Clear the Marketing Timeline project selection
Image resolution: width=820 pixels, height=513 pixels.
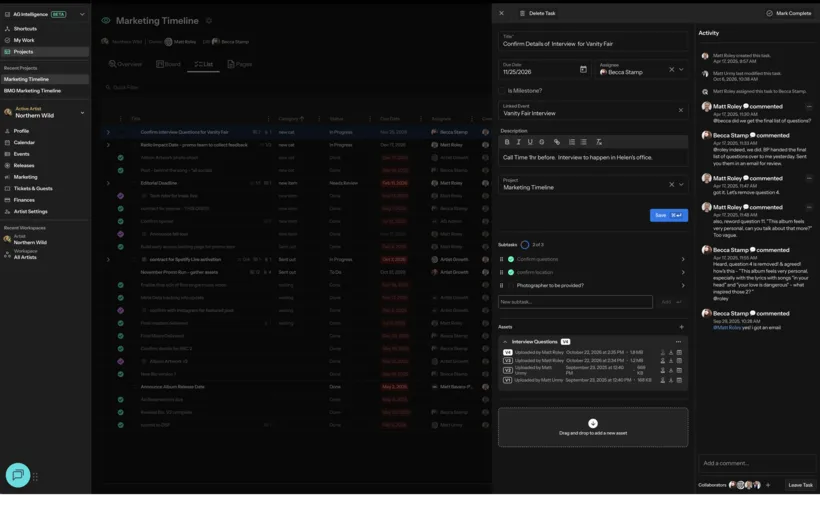(x=671, y=185)
